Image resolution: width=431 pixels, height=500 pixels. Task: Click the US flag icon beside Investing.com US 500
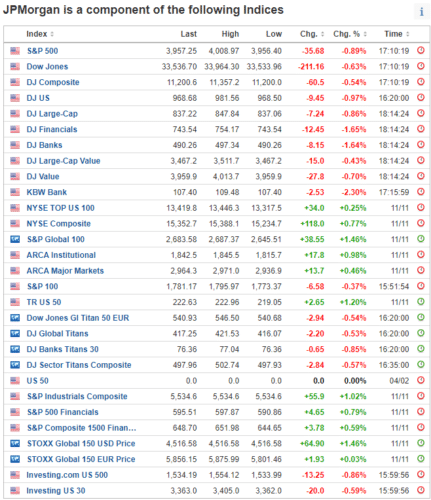point(15,475)
